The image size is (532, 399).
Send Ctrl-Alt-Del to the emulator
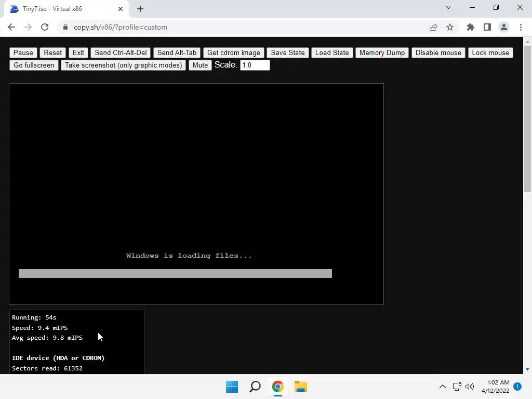[121, 52]
